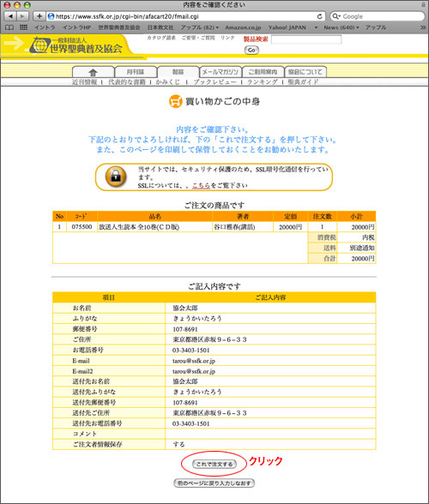
Task: Open the Yahoo! JAPAN bookmark
Action: (x=287, y=27)
